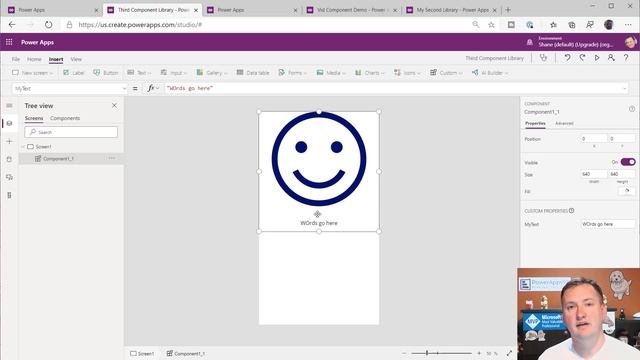
Task: Insert a Label control
Action: point(73,73)
